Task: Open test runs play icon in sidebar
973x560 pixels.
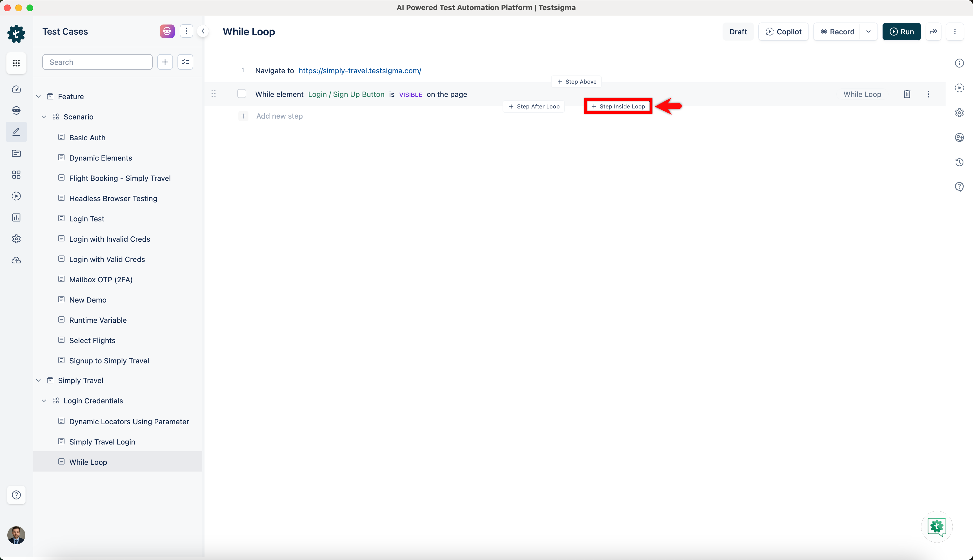Action: [16, 196]
